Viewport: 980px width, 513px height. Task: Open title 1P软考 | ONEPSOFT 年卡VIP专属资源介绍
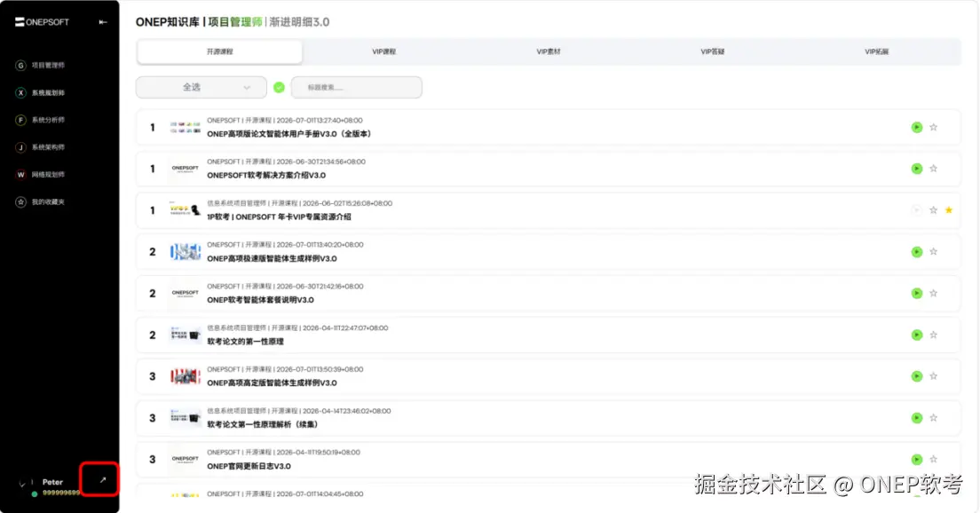tap(279, 217)
